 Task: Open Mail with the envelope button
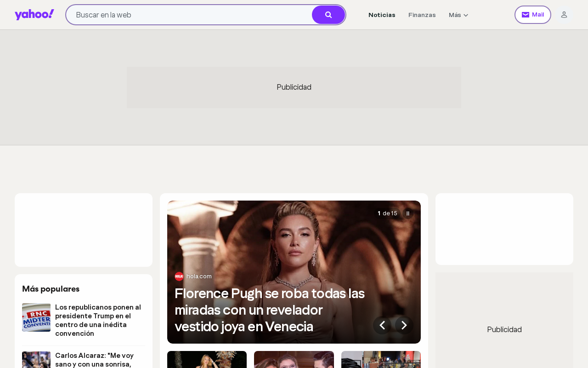(533, 15)
